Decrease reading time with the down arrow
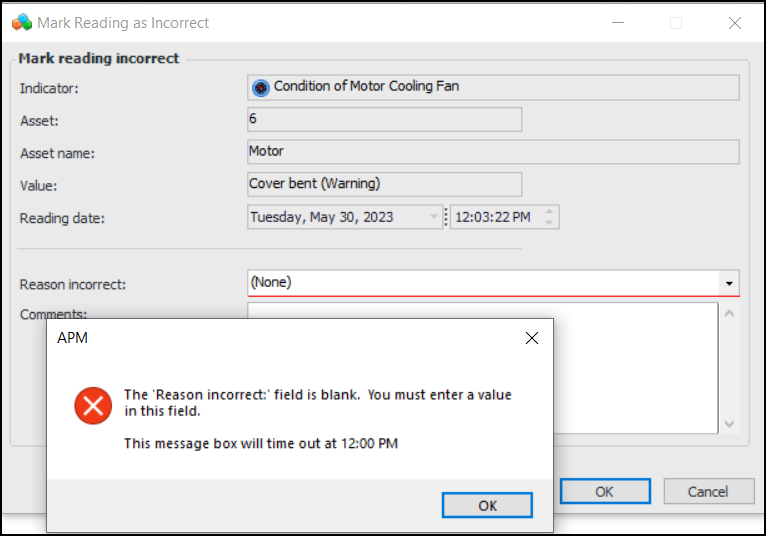The image size is (766, 536). coord(550,222)
